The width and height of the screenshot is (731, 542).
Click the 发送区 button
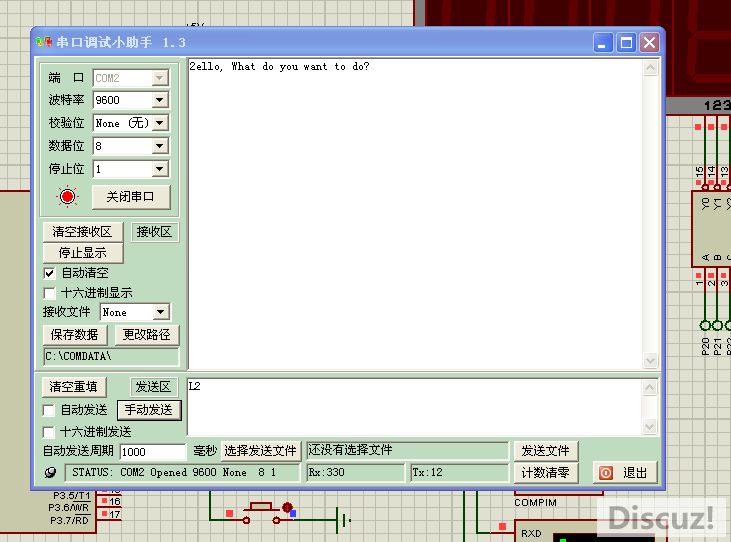153,387
